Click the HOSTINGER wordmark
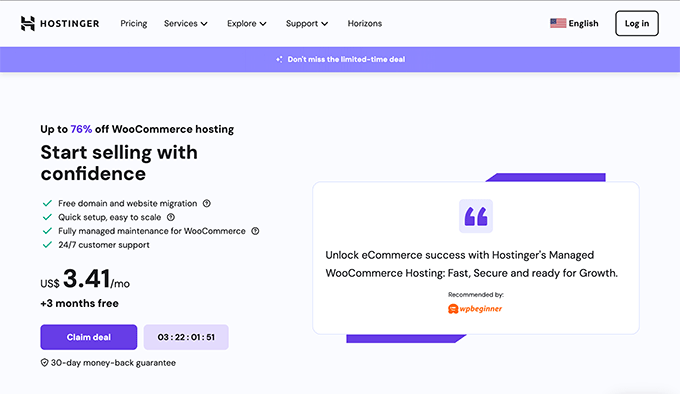Viewport: 680px width, 394px height. 70,23
